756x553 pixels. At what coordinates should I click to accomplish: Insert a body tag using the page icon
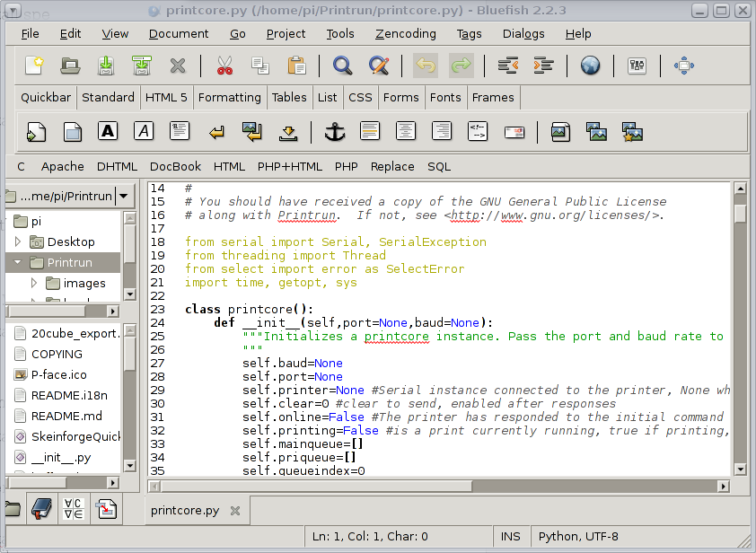pyautogui.click(x=73, y=132)
